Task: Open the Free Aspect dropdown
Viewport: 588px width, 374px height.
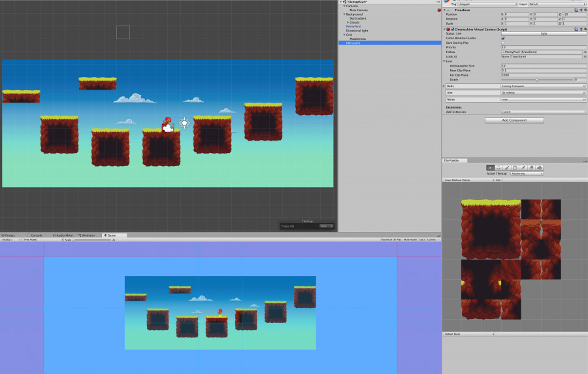Action: click(43, 239)
